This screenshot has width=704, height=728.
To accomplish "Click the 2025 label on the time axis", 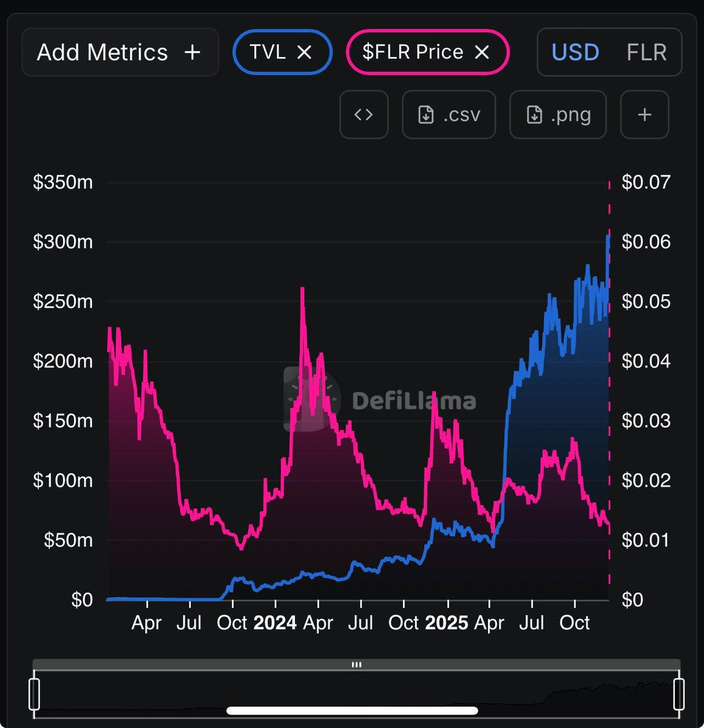I will (x=447, y=622).
